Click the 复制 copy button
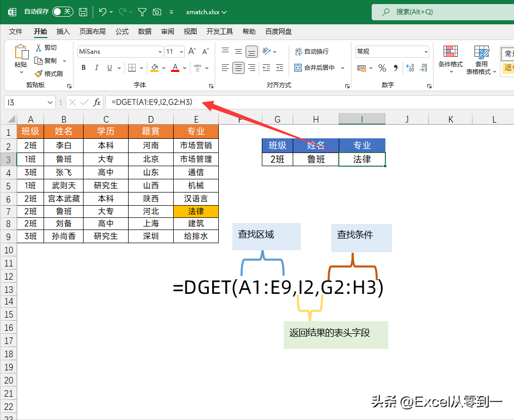Image resolution: width=514 pixels, height=420 pixels. click(x=46, y=61)
